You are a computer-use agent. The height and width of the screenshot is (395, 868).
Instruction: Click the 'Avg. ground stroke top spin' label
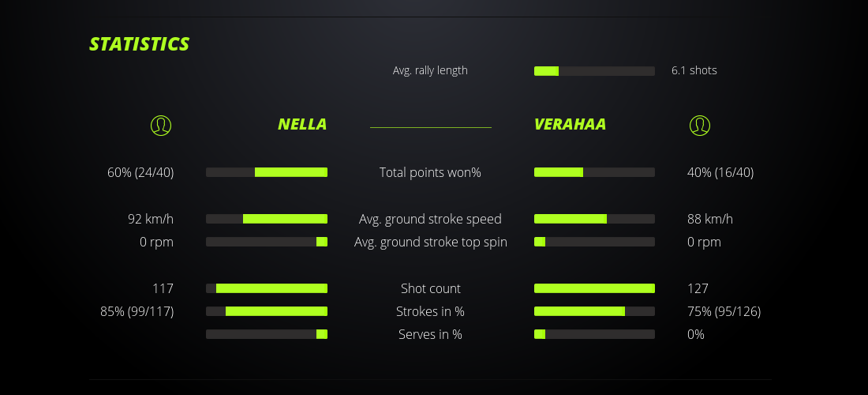point(430,242)
